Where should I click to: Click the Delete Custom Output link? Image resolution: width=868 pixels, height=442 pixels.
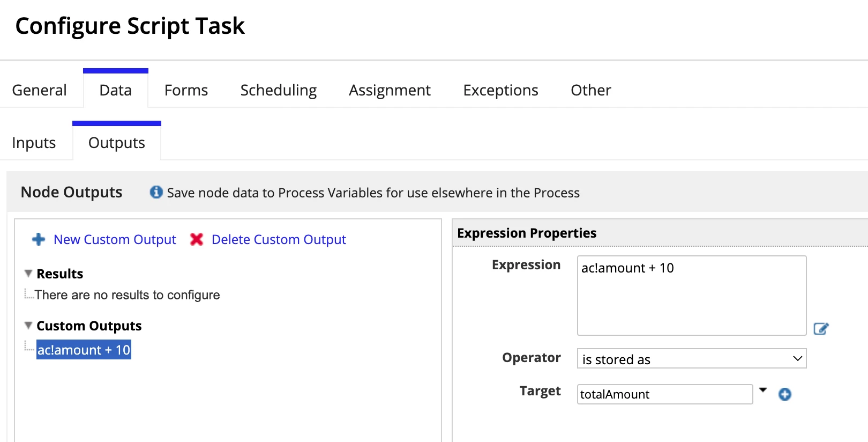tap(279, 239)
